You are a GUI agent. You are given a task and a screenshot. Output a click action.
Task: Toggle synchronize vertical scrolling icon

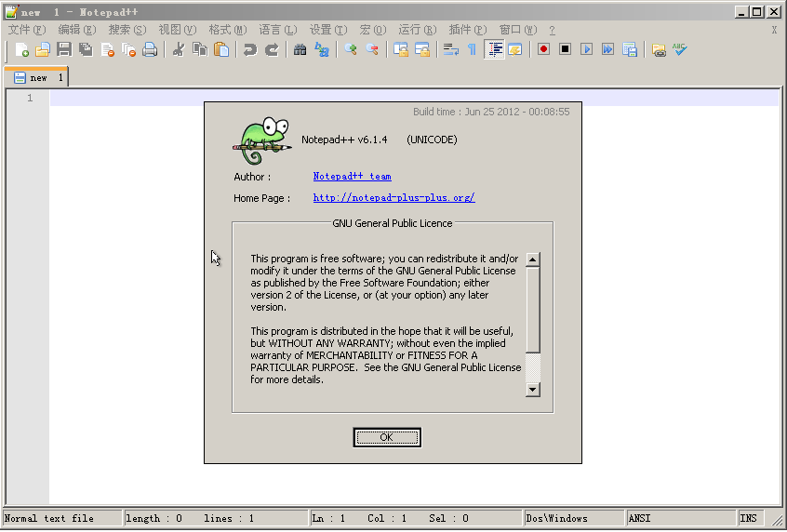pos(401,49)
